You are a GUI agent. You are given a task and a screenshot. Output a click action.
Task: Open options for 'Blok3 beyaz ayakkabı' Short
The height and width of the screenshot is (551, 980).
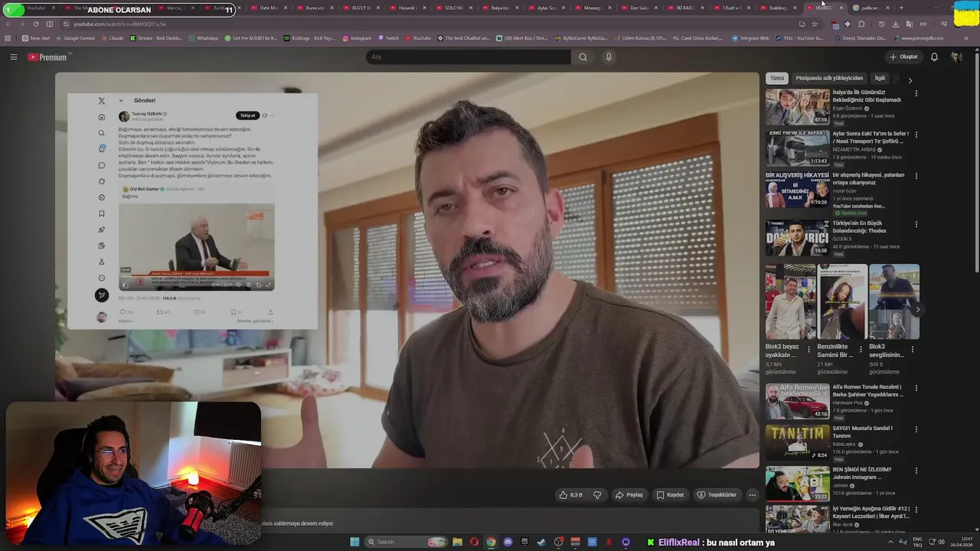tap(808, 349)
